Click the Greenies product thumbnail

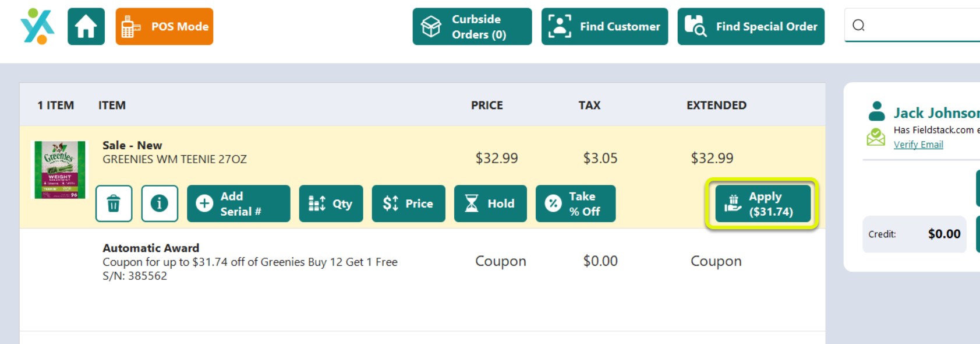(60, 170)
